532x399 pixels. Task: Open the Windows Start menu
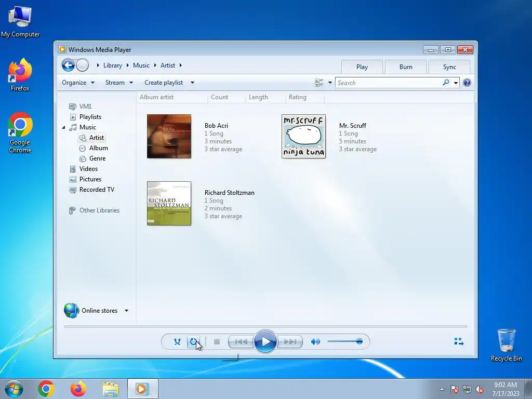(14, 389)
